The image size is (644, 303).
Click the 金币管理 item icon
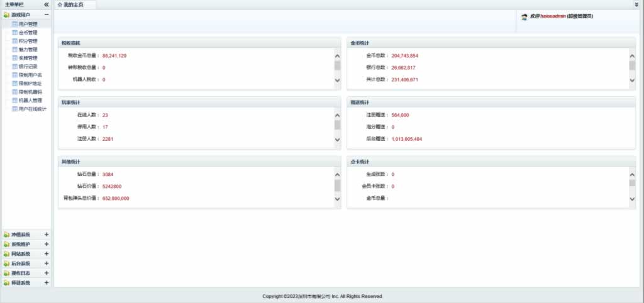(14, 33)
